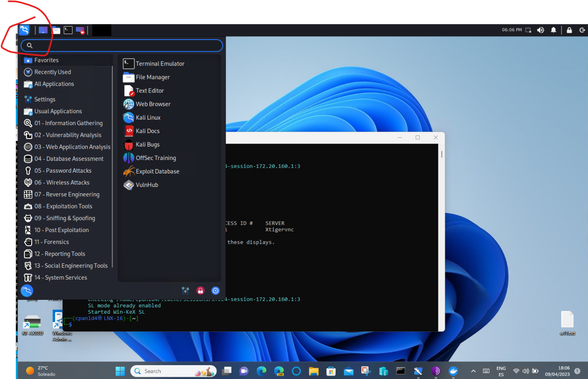Click the screen recorder icon in Kali panel

(80, 30)
